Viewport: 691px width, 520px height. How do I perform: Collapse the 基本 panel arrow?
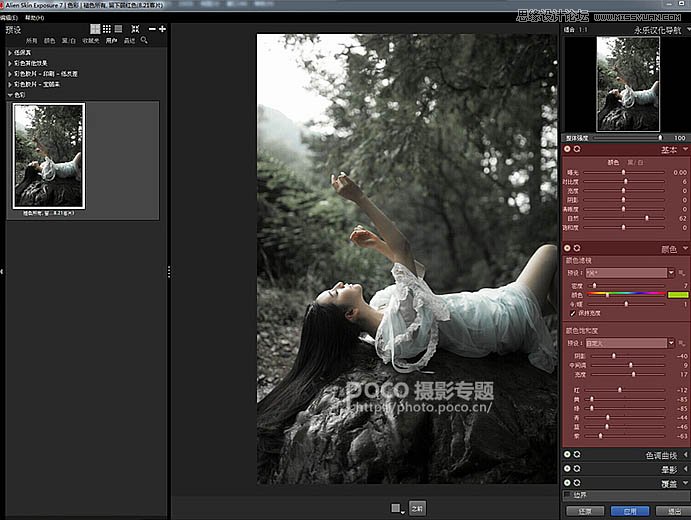tap(685, 149)
